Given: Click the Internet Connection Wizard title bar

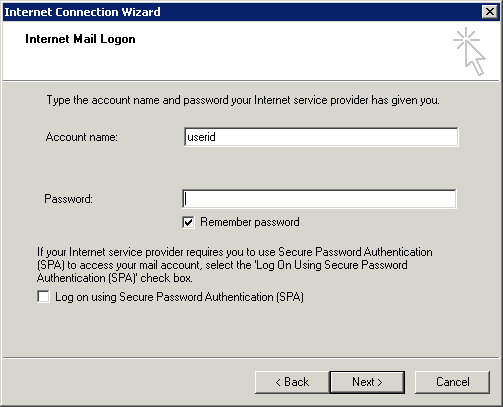Looking at the screenshot, I should (x=242, y=12).
